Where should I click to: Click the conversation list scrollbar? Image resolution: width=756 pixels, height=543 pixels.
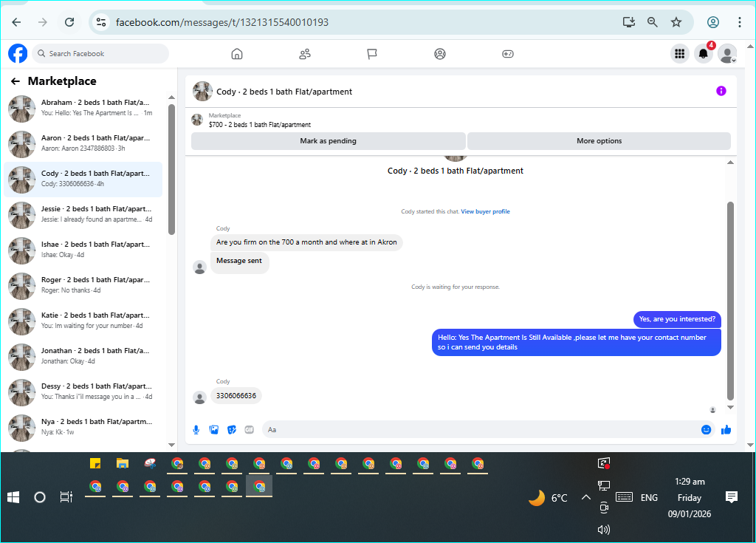pos(171,169)
